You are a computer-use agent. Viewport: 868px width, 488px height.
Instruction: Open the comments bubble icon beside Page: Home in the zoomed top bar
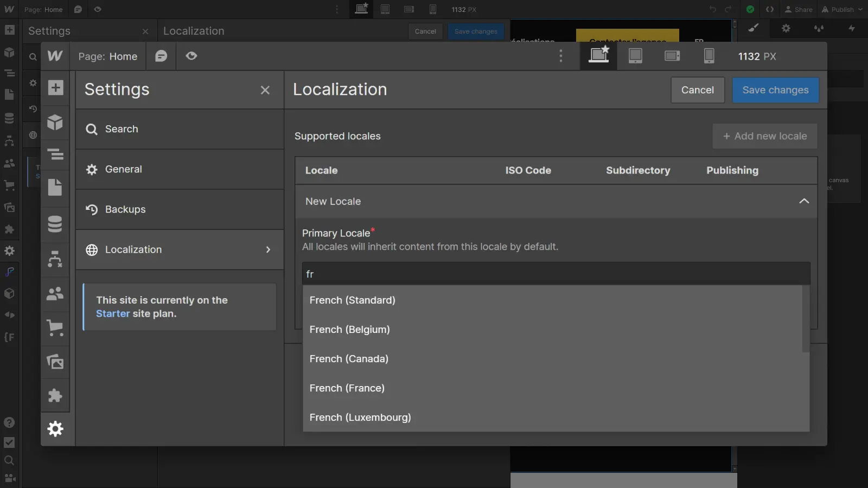(161, 56)
